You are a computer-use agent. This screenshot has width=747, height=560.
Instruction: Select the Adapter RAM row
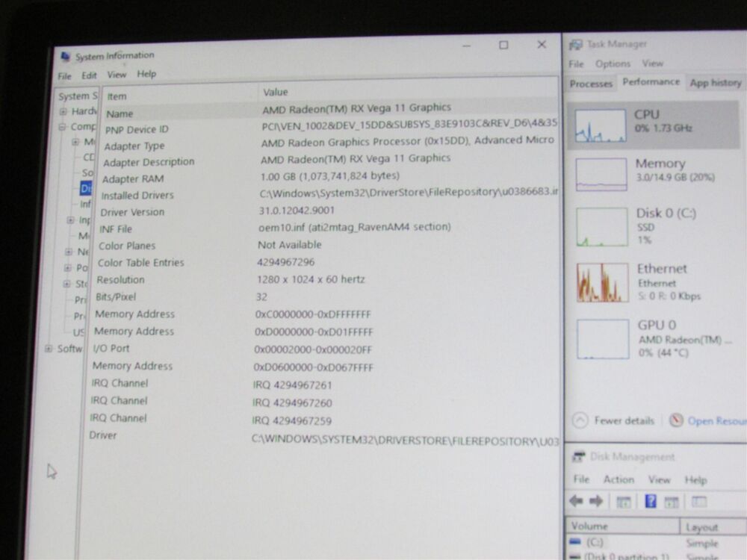(328, 177)
